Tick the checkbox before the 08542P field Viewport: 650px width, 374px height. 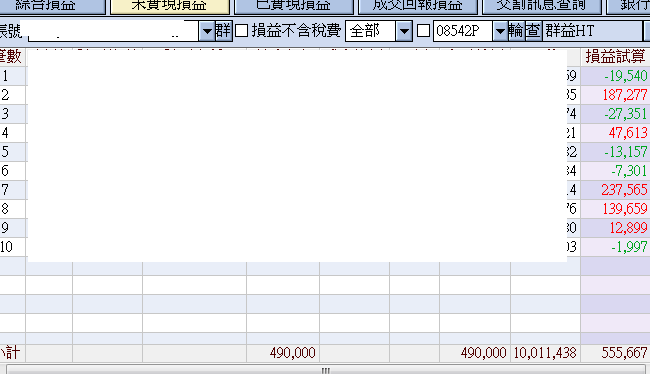click(423, 31)
